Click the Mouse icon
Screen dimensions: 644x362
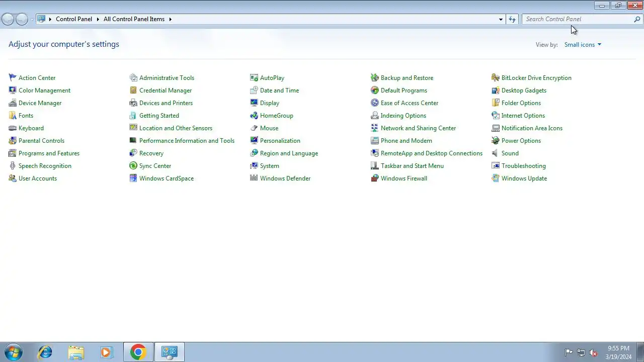[x=254, y=128]
